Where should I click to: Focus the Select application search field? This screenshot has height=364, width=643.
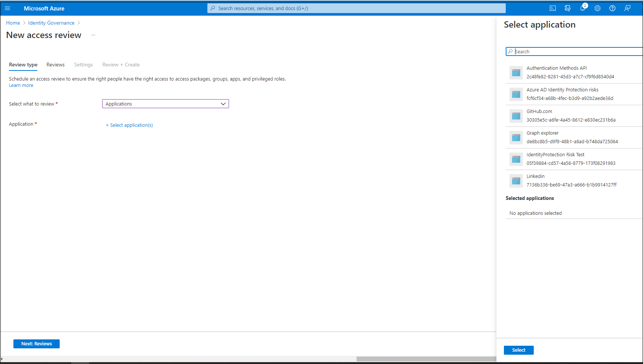[x=574, y=51]
